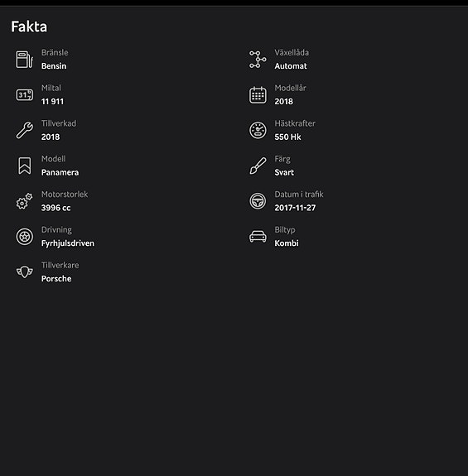Click the crest icon beside Tillverkare
Viewport: 468px width, 476px height.
pyautogui.click(x=25, y=272)
